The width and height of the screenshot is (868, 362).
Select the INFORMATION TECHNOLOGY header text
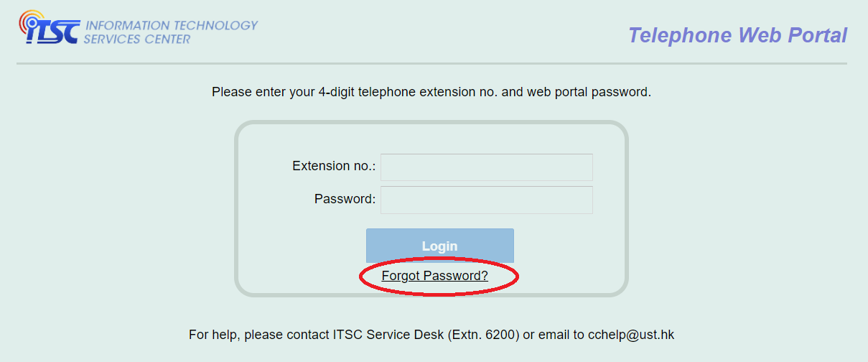(171, 25)
